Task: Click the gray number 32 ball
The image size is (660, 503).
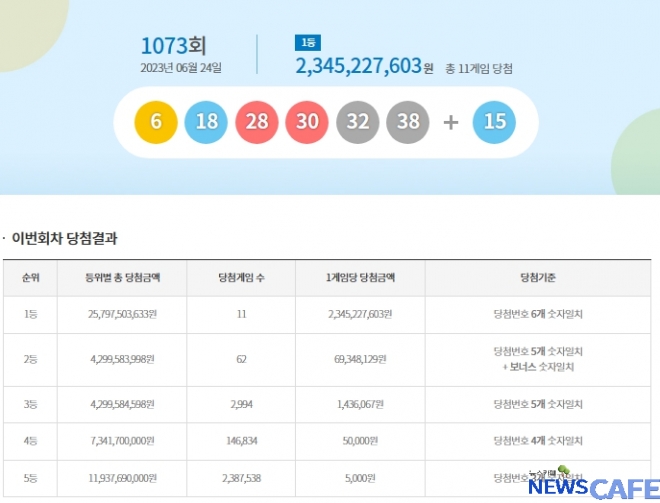Action: click(358, 122)
